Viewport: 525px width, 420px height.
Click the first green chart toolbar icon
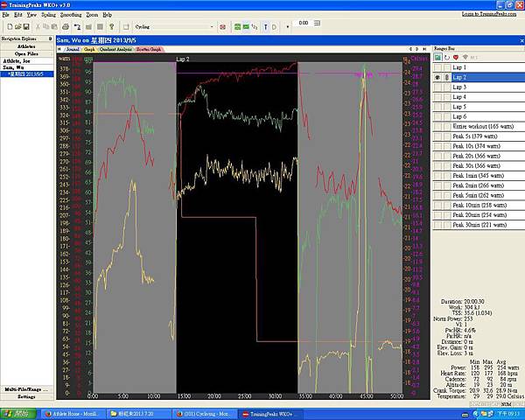pyautogui.click(x=237, y=27)
